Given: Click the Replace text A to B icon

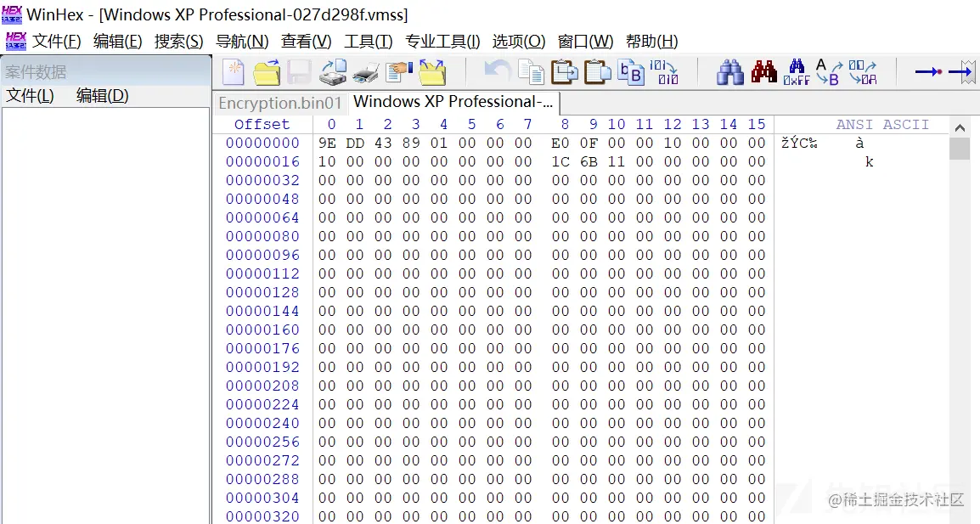Looking at the screenshot, I should pyautogui.click(x=830, y=72).
